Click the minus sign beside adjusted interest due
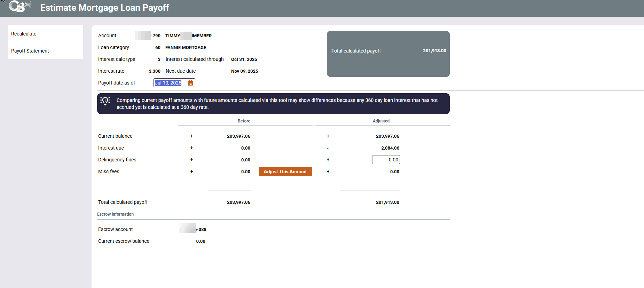The image size is (644, 288). [328, 148]
